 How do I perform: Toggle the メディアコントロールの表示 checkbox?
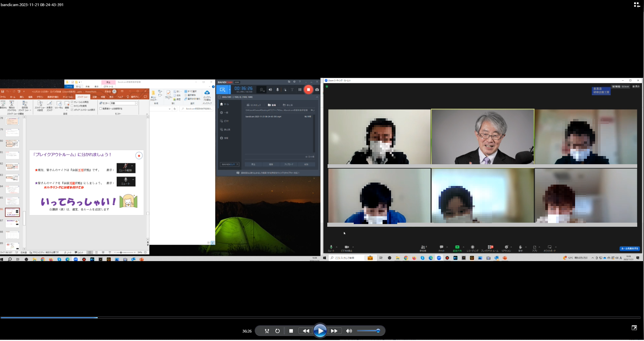[72, 110]
